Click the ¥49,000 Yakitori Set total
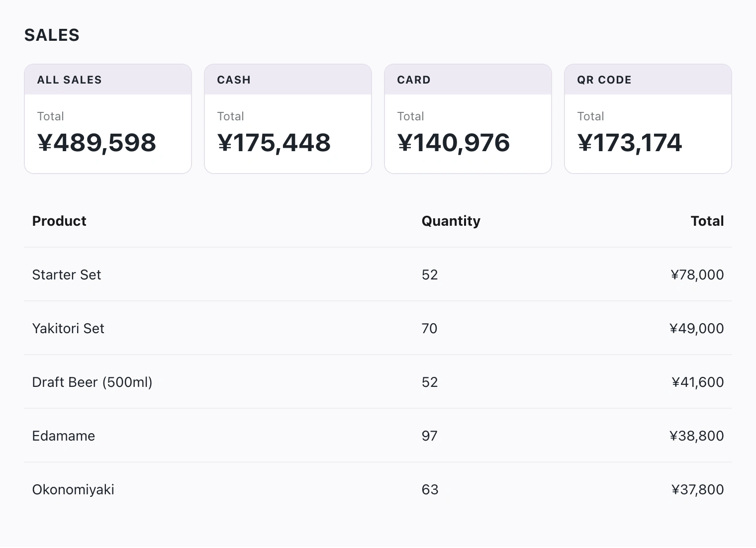 [x=697, y=328]
